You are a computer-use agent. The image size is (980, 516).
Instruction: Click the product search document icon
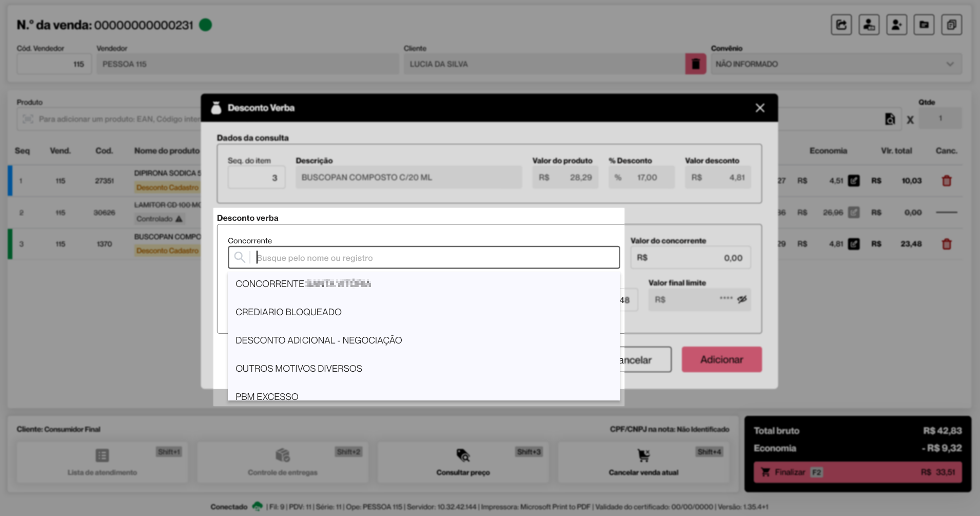click(x=890, y=119)
